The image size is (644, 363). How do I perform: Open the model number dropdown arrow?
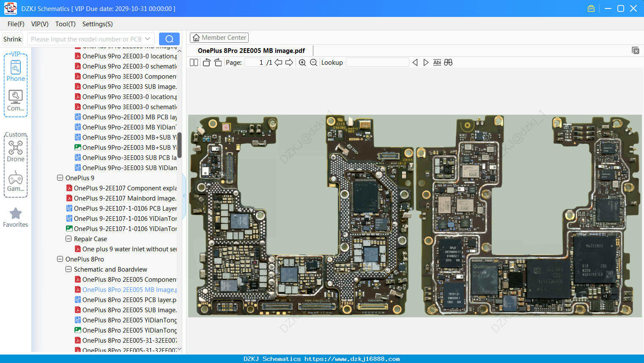[148, 39]
